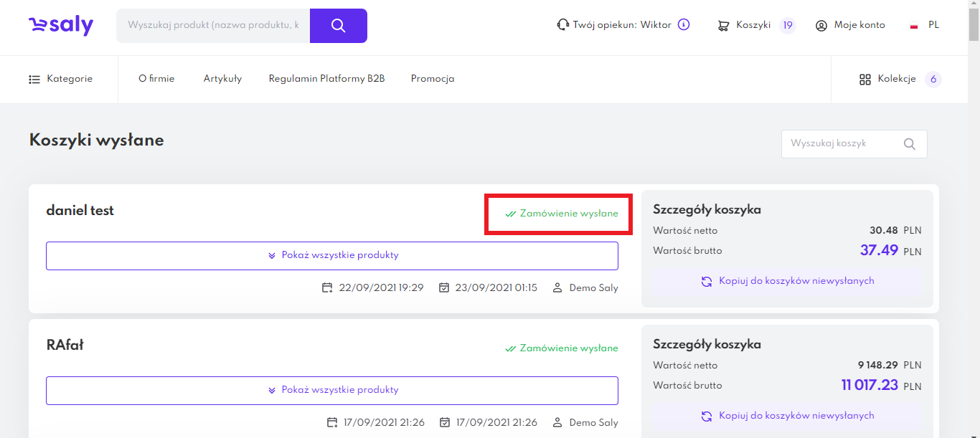Open the PL language selector
980x438 pixels.
(x=933, y=25)
